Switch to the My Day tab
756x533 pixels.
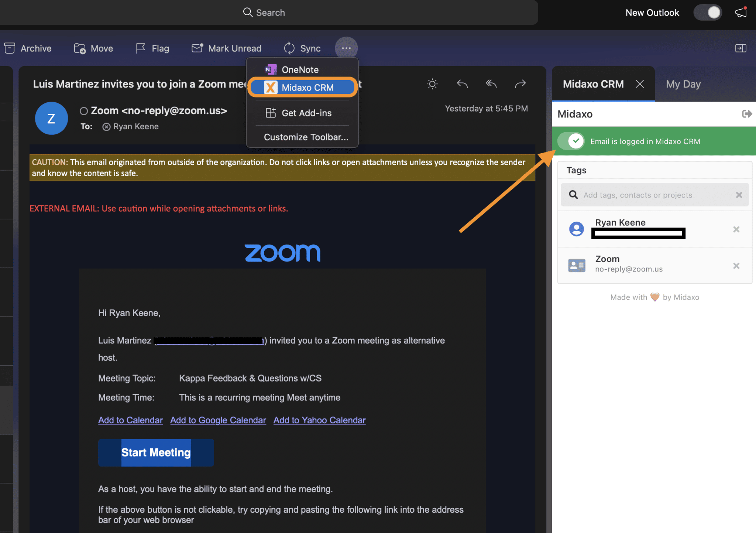[683, 84]
